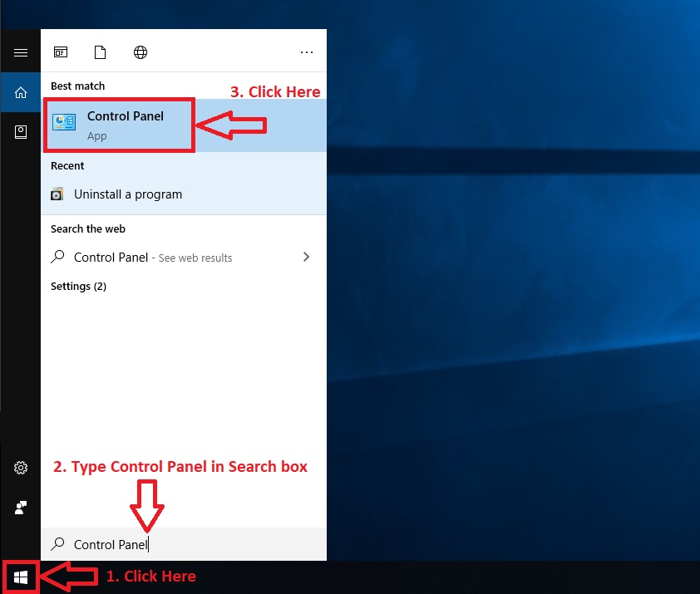The height and width of the screenshot is (594, 700).
Task: Open the three-dot more options menu
Action: pos(307,52)
